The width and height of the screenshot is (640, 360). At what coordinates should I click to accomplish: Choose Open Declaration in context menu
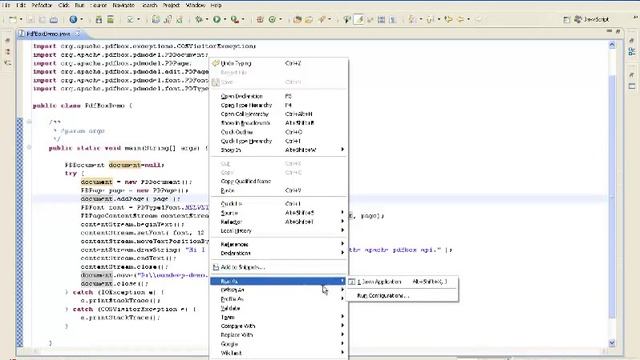click(x=279, y=96)
